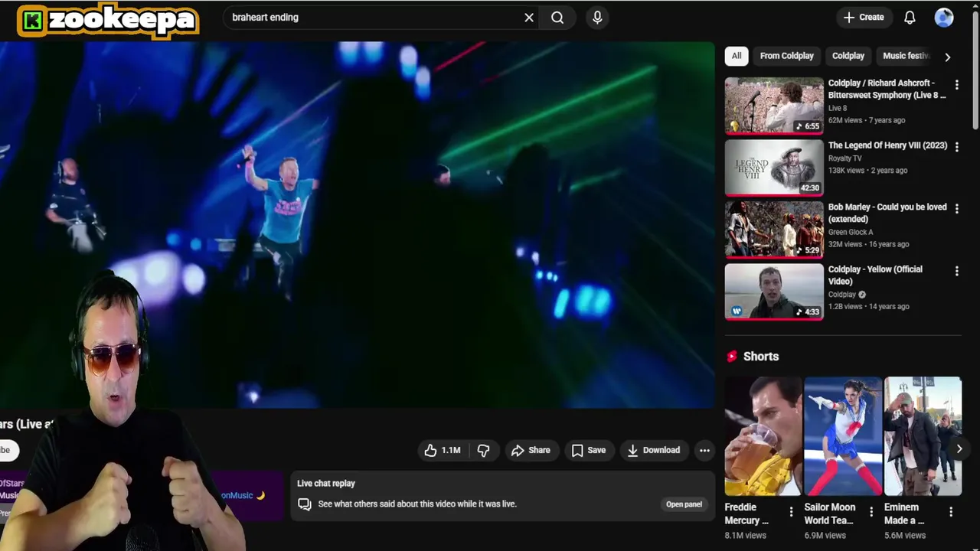This screenshot has width=980, height=551.
Task: Visit the Royalty TV channel
Action: coord(844,158)
